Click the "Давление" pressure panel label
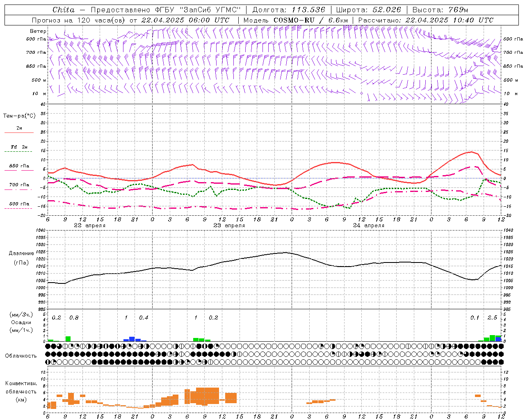525x420 pixels. pyautogui.click(x=21, y=253)
